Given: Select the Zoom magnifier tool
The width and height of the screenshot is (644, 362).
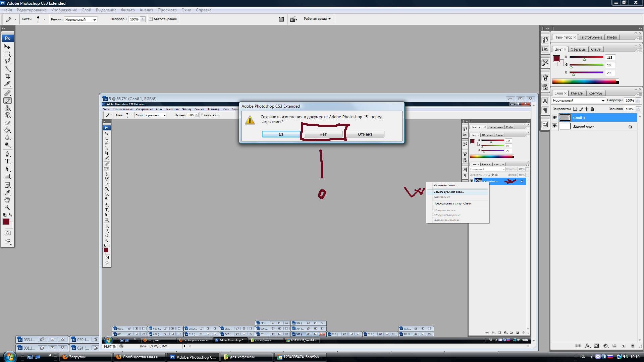Looking at the screenshot, I should [7, 207].
